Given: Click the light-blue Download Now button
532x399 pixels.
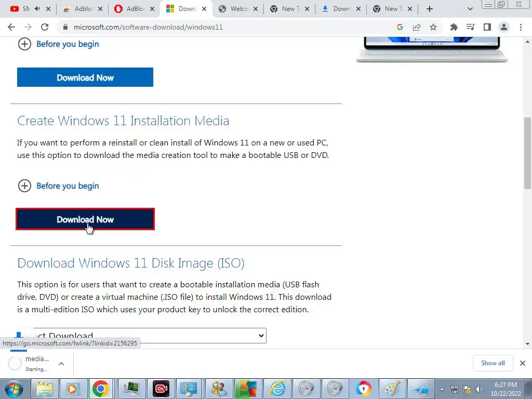Looking at the screenshot, I should tap(85, 77).
